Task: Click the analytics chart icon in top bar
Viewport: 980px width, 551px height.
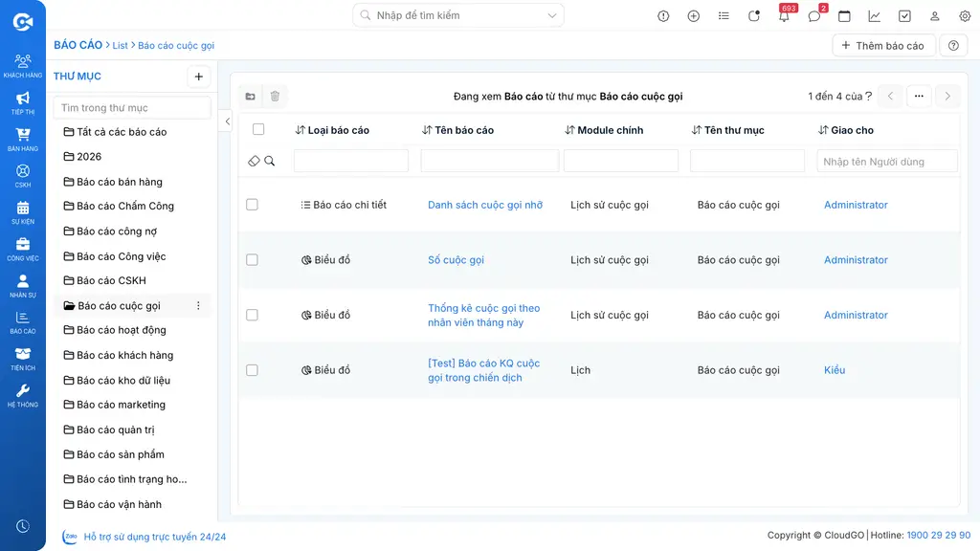Action: click(x=875, y=16)
